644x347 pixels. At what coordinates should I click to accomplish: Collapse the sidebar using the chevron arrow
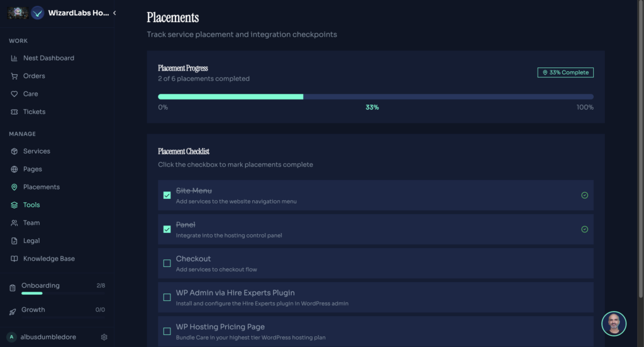[x=114, y=13]
